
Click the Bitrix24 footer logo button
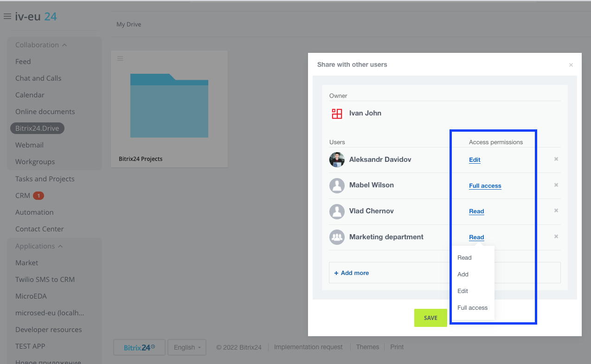tap(139, 347)
